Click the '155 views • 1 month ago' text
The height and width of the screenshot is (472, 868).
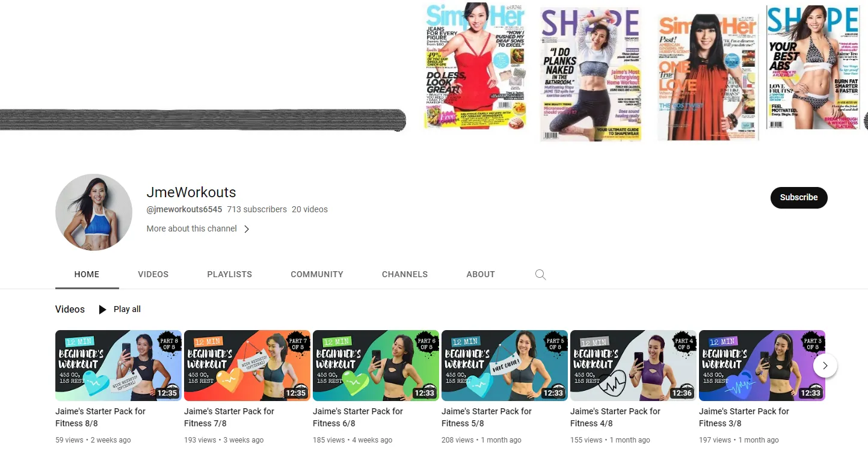[610, 440]
